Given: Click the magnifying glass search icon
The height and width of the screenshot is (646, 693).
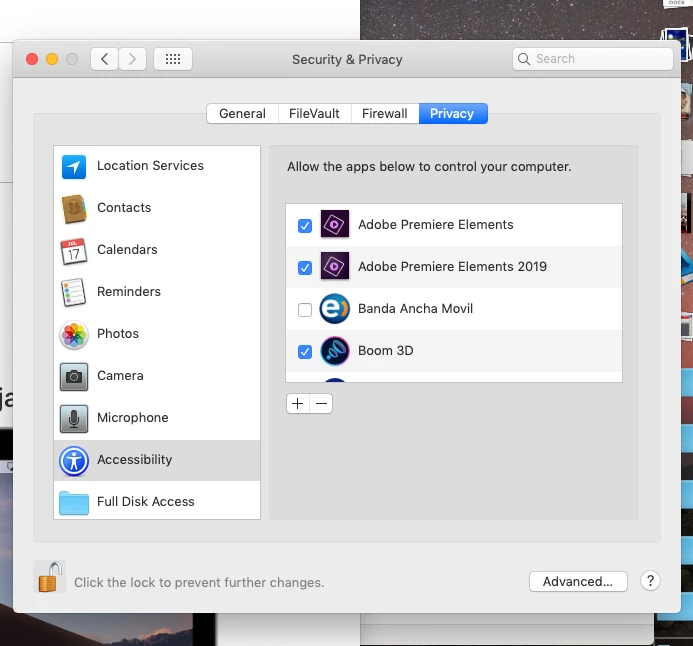Looking at the screenshot, I should 524,59.
